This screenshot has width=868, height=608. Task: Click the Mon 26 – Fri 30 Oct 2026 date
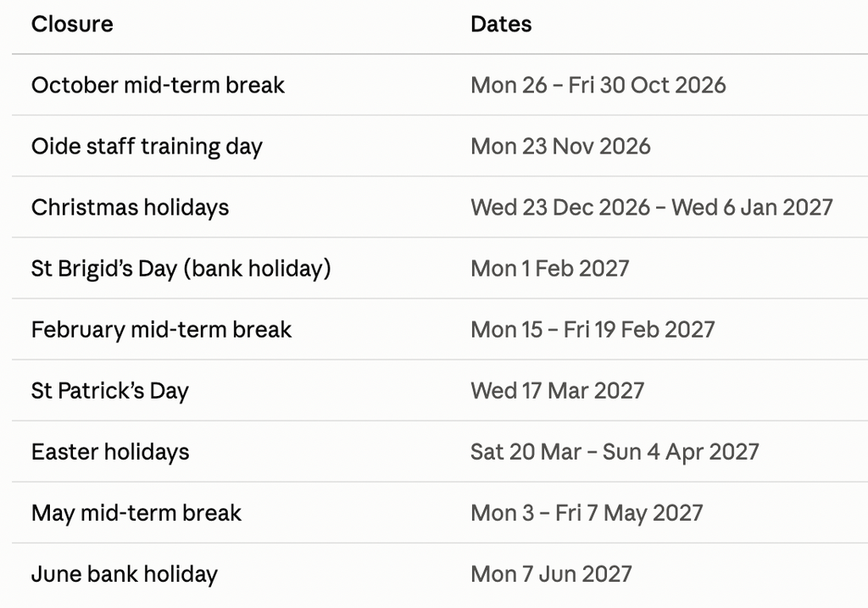tap(598, 86)
